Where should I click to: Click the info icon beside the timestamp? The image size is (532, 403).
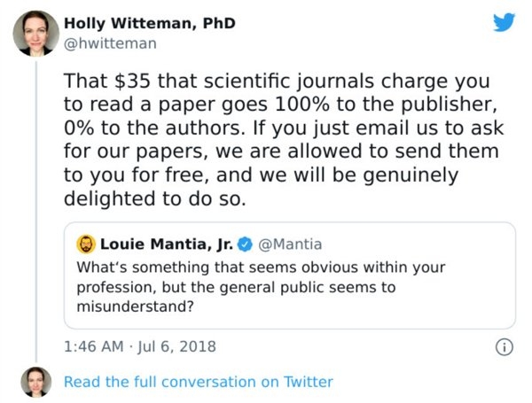504,345
